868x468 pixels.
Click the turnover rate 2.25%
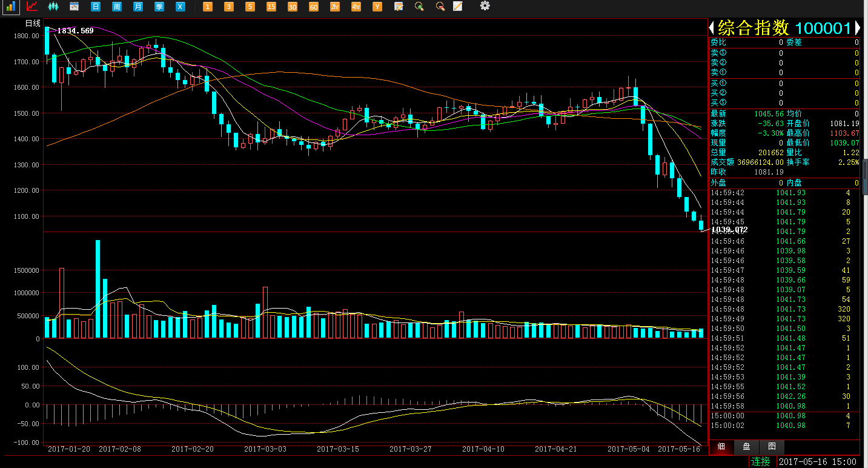(849, 162)
